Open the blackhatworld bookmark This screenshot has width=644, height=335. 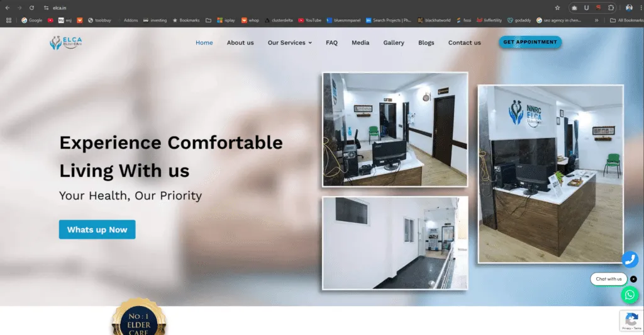(x=434, y=20)
